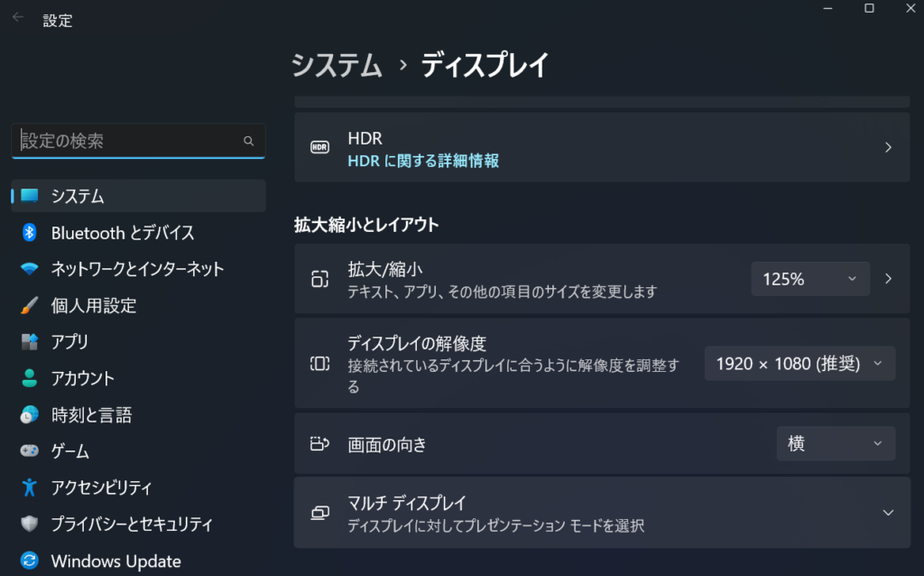This screenshot has width=924, height=576.
Task: Go to システム in the breadcrumb
Action: click(x=337, y=65)
